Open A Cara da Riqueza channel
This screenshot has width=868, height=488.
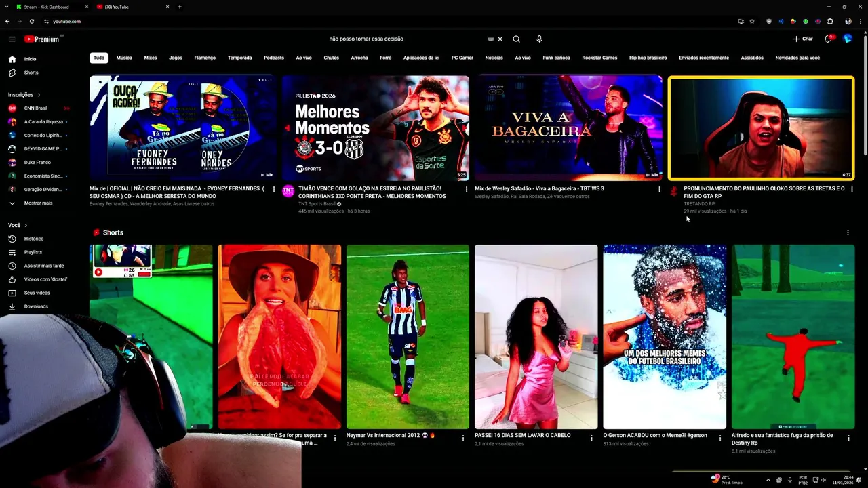click(43, 122)
